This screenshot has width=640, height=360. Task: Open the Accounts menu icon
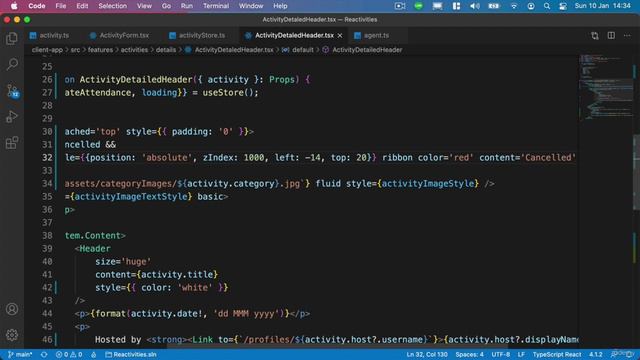click(x=12, y=309)
